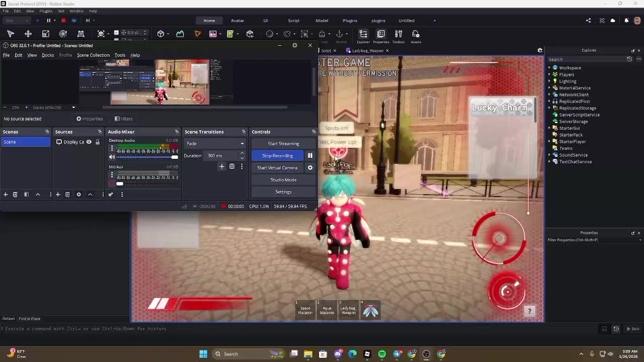Expand ServerScriptService in Explorer tree

point(549,115)
